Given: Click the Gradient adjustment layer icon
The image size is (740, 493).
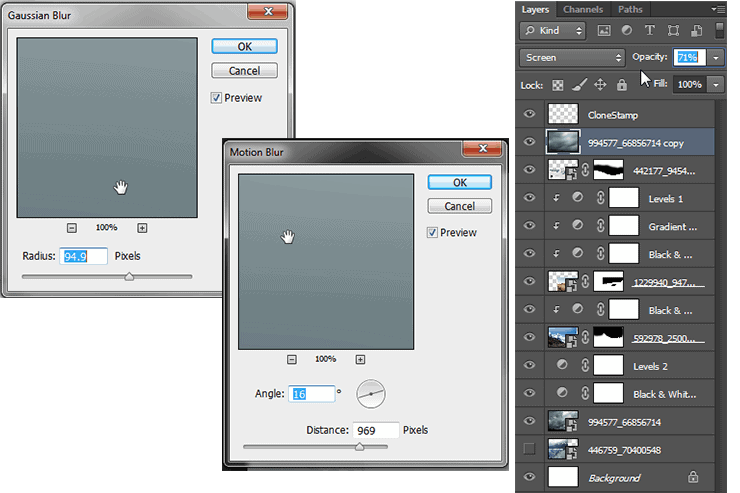Looking at the screenshot, I should (x=577, y=226).
